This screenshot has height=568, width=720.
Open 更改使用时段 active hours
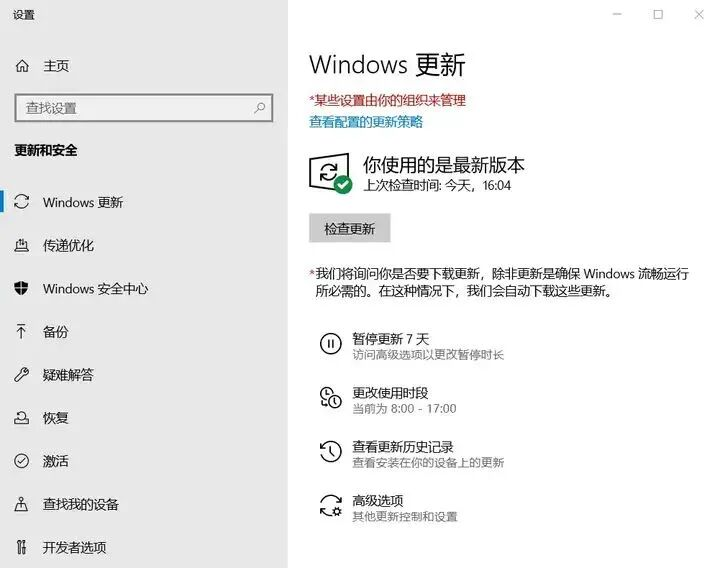390,393
